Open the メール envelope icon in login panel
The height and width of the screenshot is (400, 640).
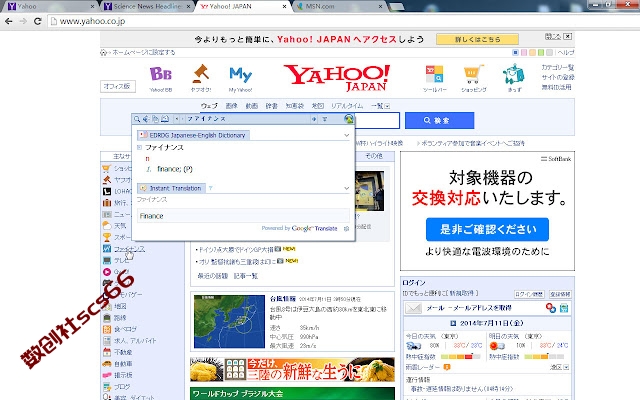click(413, 308)
